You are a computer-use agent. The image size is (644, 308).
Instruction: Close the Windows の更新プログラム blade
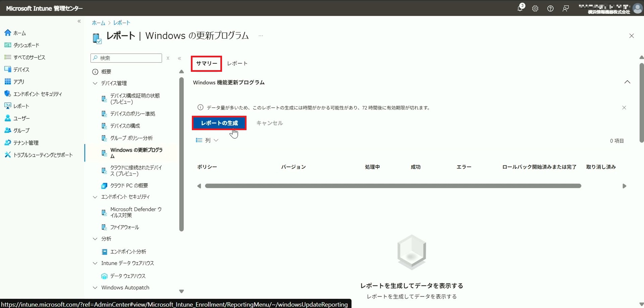tap(632, 36)
